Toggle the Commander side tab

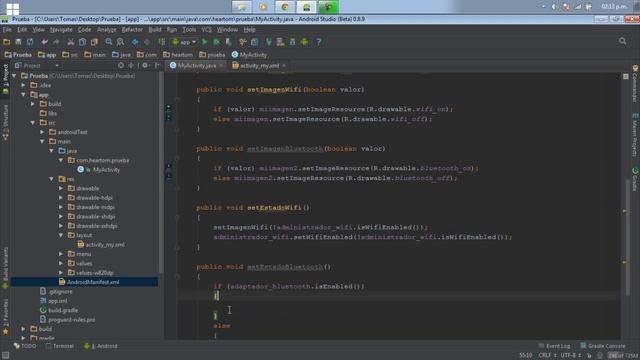(x=635, y=83)
